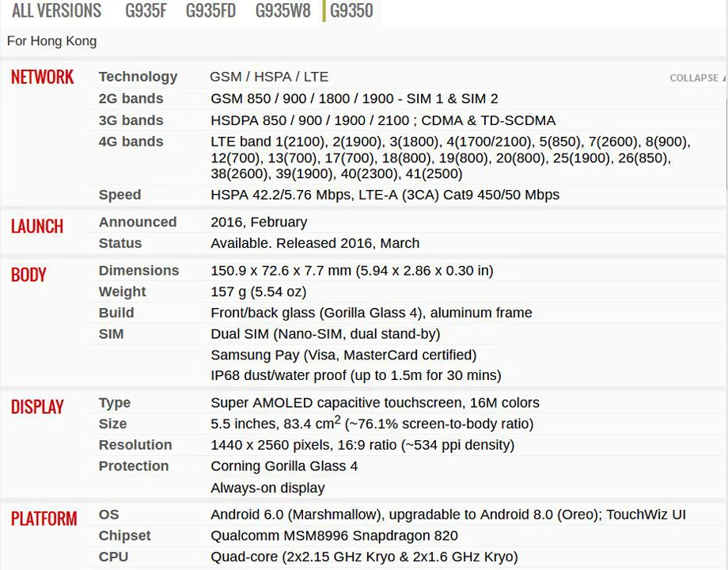Switch to the ALL VERSIONS tab
Image resolution: width=728 pixels, height=570 pixels.
tap(56, 10)
